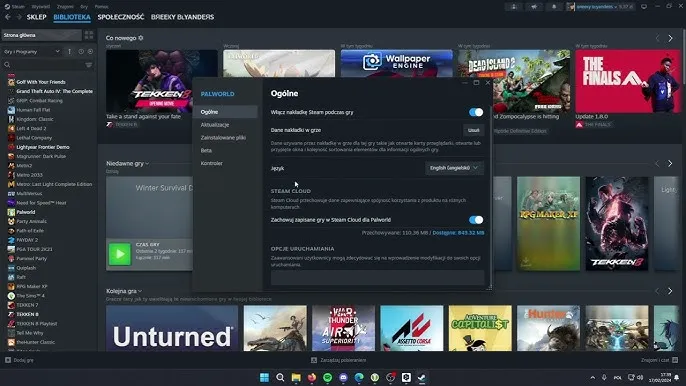The height and width of the screenshot is (386, 686).
Task: Click the launch options input field
Action: click(377, 277)
